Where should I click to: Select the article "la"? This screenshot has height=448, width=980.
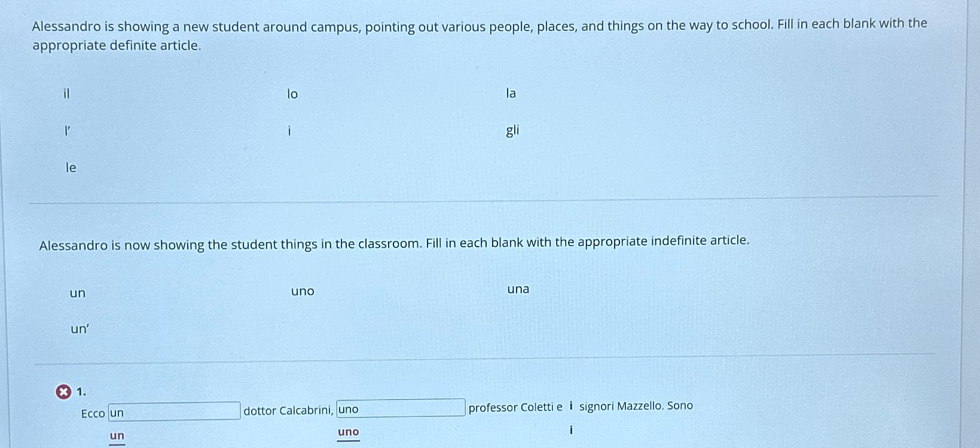(511, 94)
